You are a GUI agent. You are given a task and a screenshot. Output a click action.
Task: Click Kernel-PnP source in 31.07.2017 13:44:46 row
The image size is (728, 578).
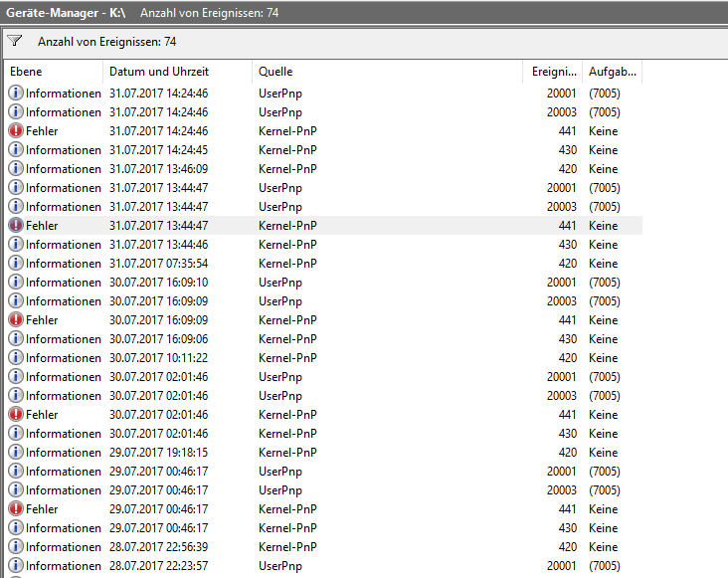(287, 244)
